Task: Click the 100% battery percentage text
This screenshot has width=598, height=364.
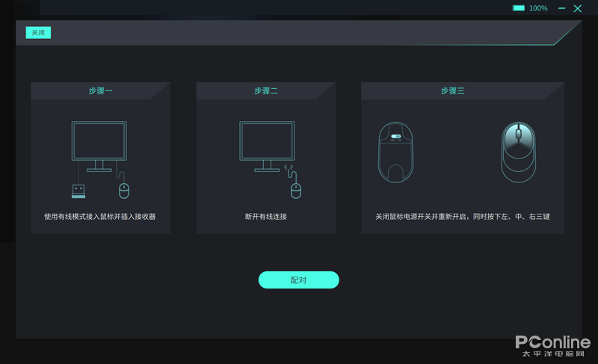Action: (538, 8)
